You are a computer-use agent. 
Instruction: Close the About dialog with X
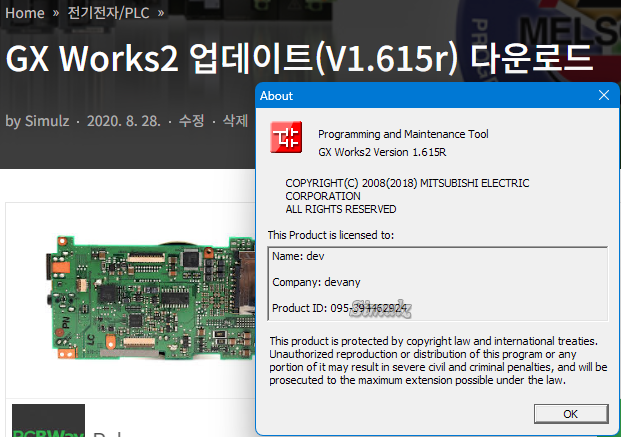click(x=604, y=95)
